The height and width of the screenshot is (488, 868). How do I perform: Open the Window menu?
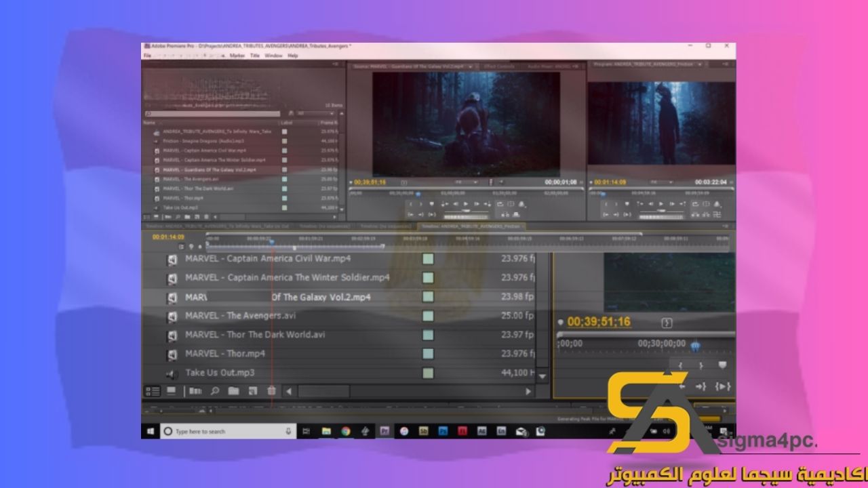click(273, 56)
